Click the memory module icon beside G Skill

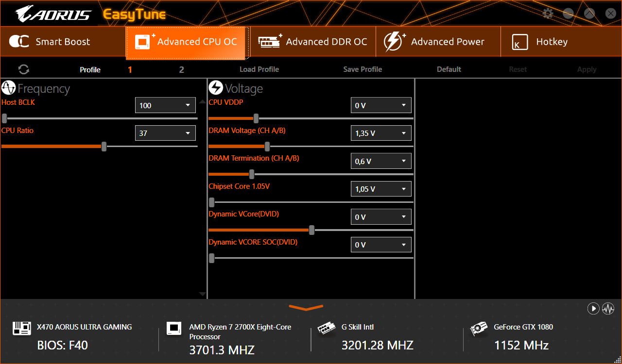(327, 329)
